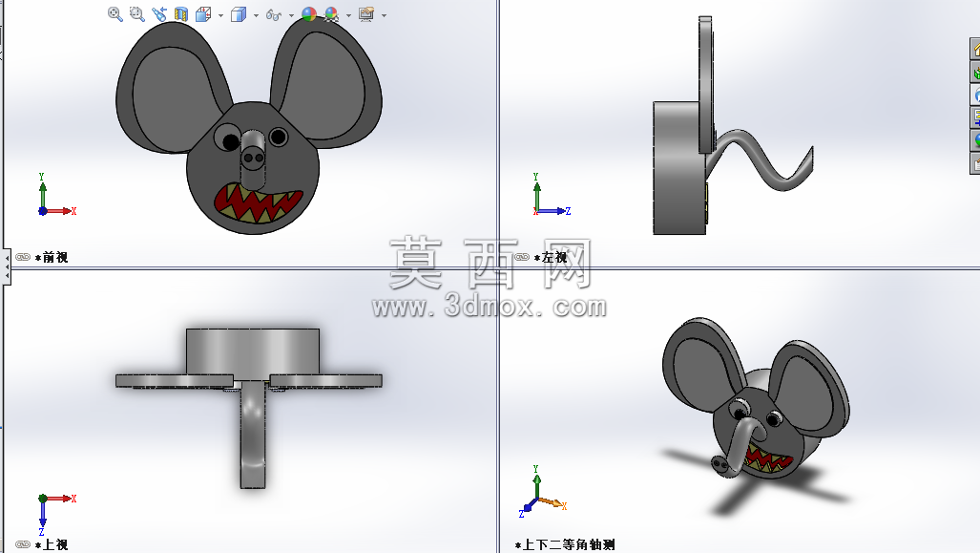This screenshot has height=553, width=980.
Task: Expand the Display Style dropdown arrow
Action: (x=257, y=15)
